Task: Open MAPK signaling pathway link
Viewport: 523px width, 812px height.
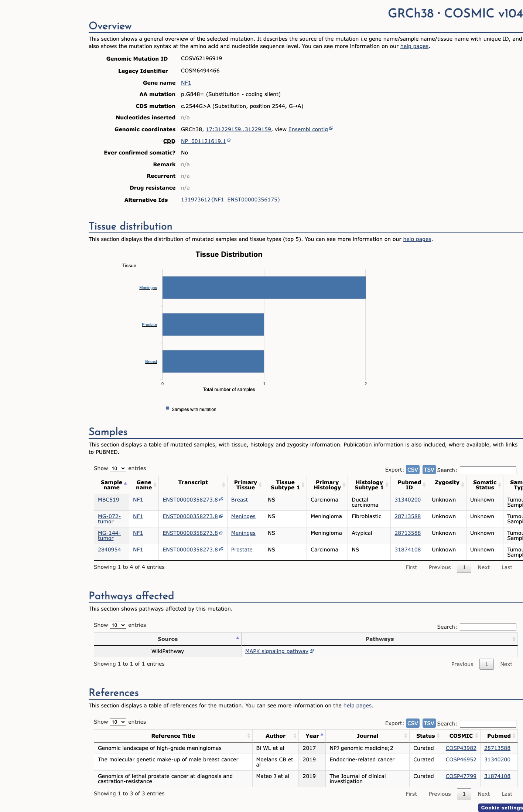Action: (x=277, y=651)
